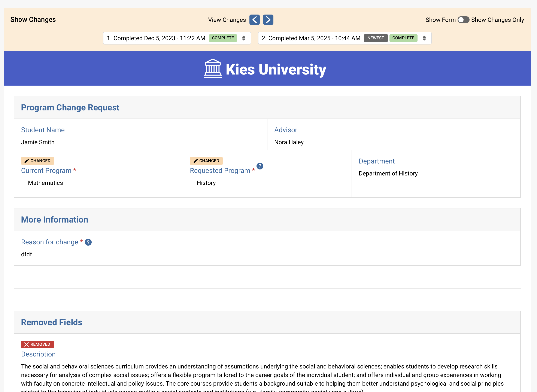The height and width of the screenshot is (392, 537).
Task: Click the Show Changes Only label
Action: coord(497,20)
